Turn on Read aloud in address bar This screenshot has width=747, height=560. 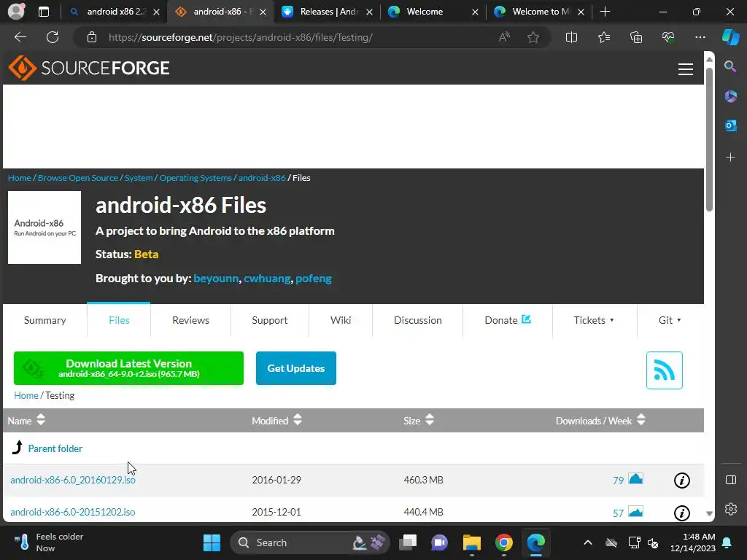504,37
